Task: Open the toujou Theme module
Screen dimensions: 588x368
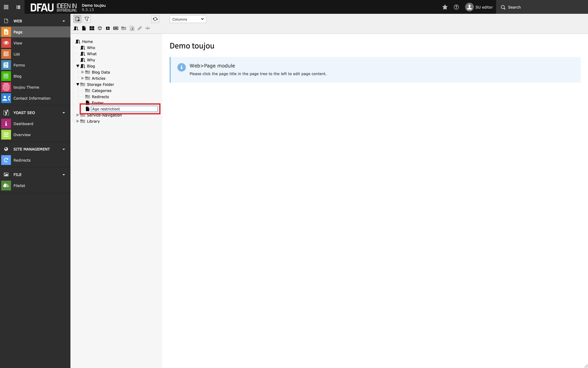Action: click(x=26, y=87)
